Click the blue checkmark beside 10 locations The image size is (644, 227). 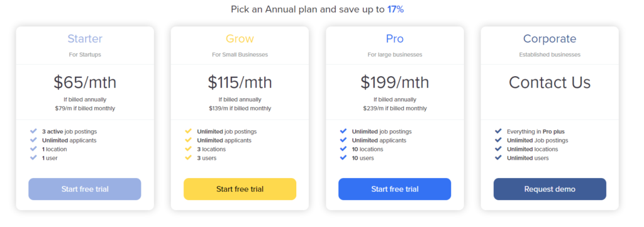coord(343,148)
